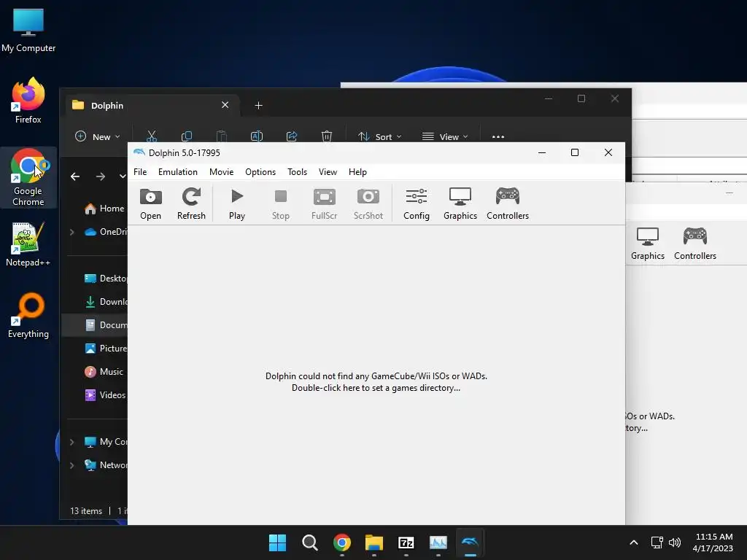Select Downloads in Explorer sidebar
This screenshot has height=560, width=747.
tap(105, 302)
